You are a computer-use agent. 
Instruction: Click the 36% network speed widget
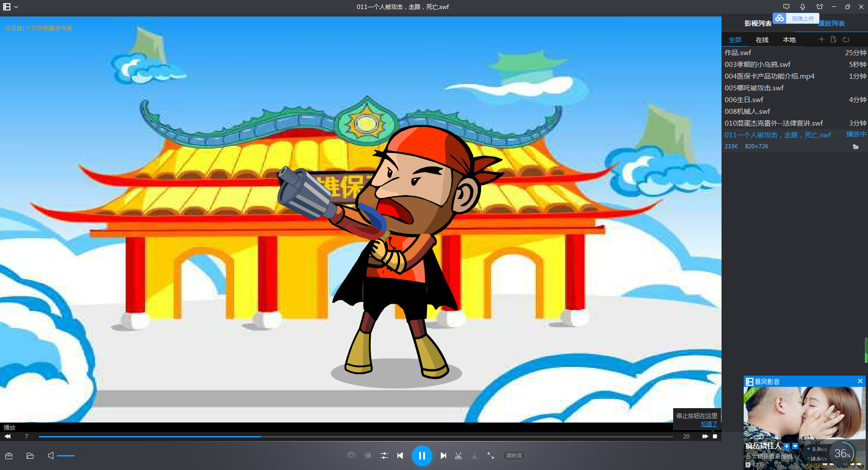click(842, 454)
